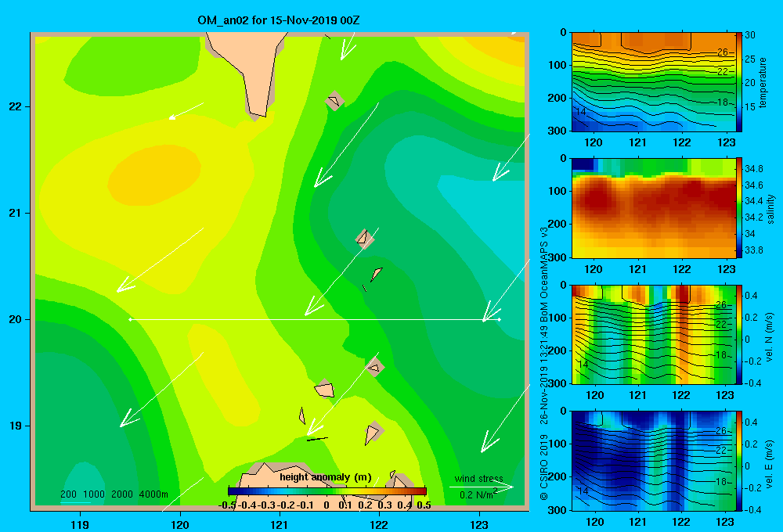This screenshot has width=783, height=532.
Task: Click the '34.8' salinity scale value
Action: [753, 169]
